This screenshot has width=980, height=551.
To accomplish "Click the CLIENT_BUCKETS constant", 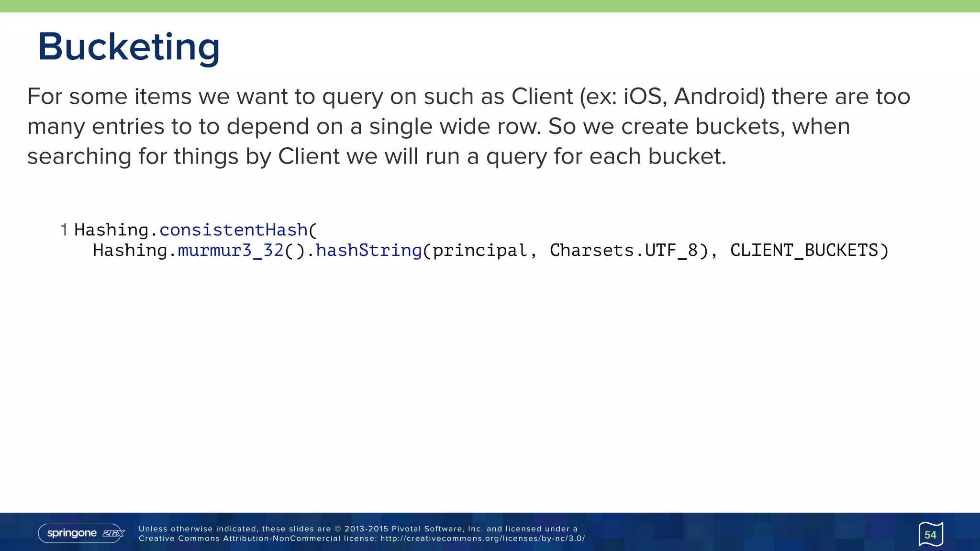I will tap(804, 251).
